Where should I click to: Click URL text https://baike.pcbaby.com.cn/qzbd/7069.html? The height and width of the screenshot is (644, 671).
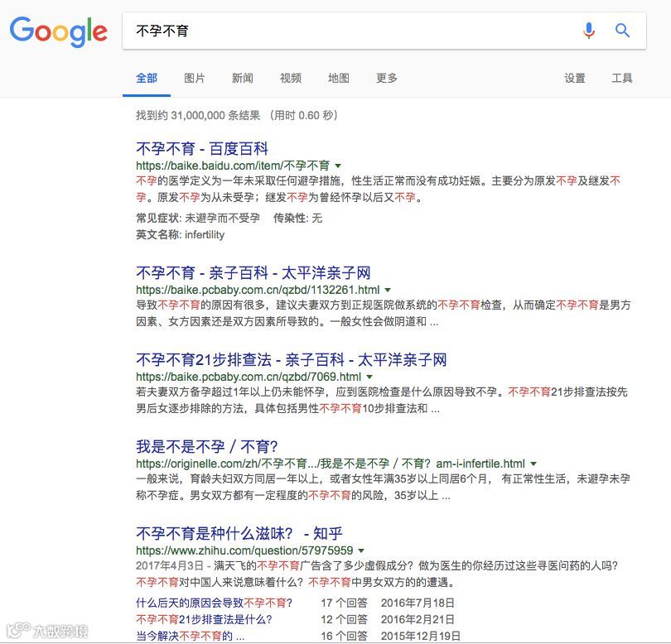pos(249,377)
